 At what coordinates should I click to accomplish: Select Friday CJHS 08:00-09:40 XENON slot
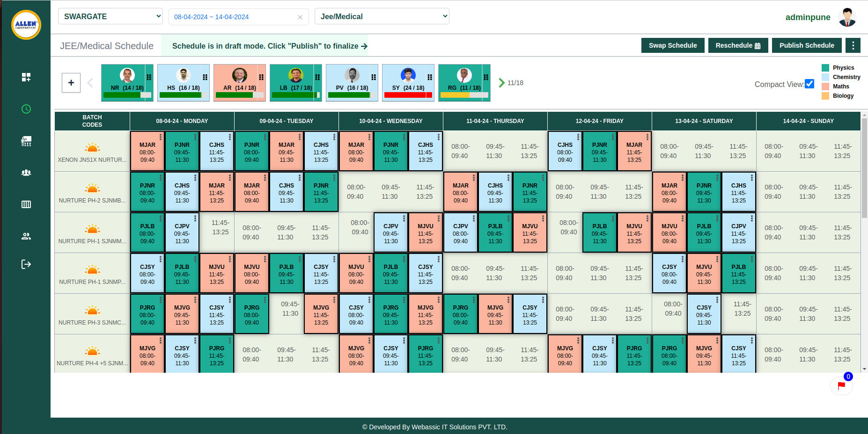[565, 151]
